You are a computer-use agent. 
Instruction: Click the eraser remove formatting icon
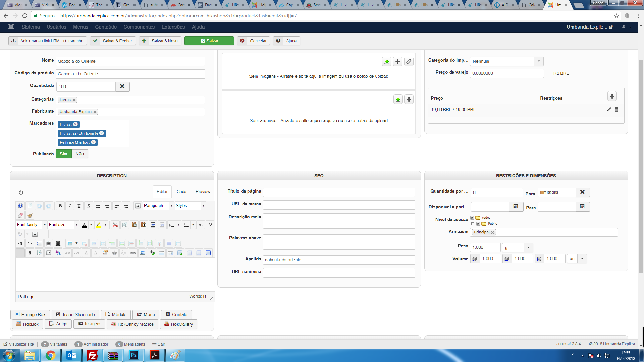click(20, 215)
